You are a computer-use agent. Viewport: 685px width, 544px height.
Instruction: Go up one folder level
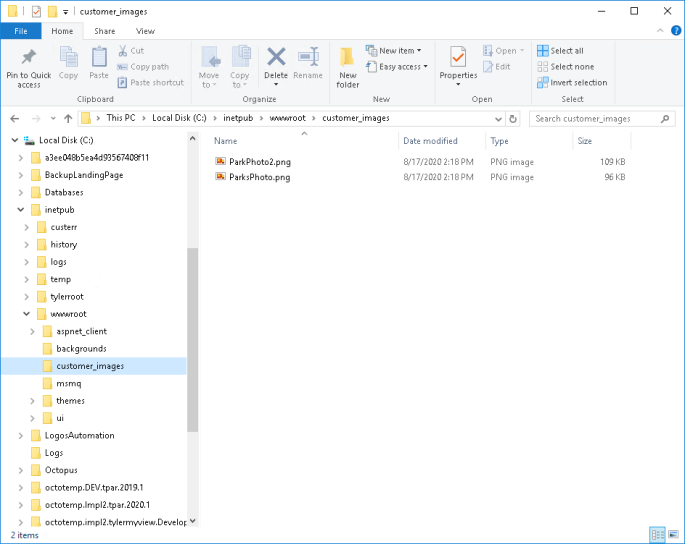[66, 118]
